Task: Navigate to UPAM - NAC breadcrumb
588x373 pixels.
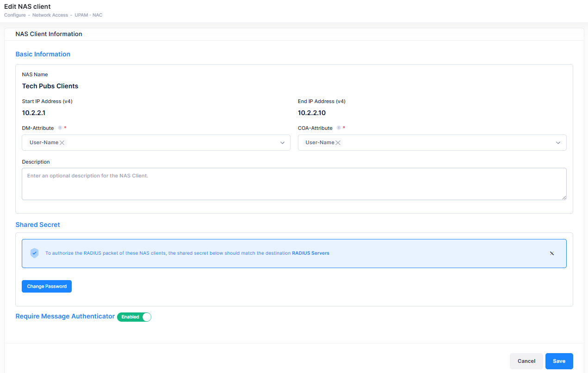Action: pyautogui.click(x=88, y=15)
